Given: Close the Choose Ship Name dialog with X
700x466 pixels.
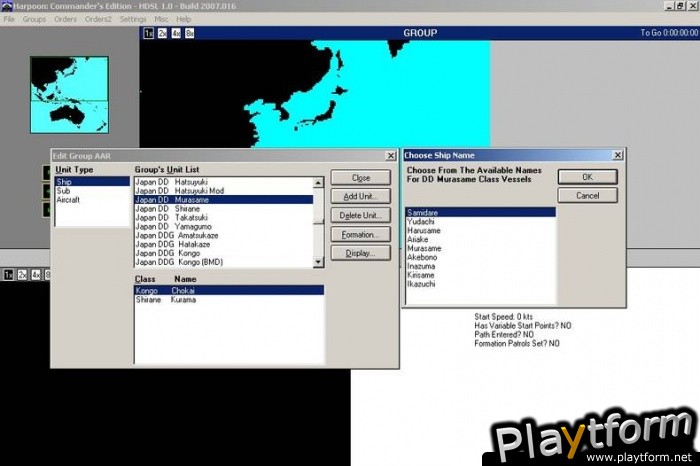Looking at the screenshot, I should (617, 155).
